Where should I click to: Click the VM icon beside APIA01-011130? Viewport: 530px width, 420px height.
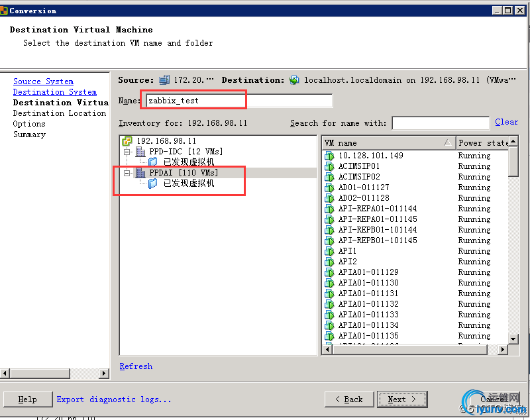[329, 283]
